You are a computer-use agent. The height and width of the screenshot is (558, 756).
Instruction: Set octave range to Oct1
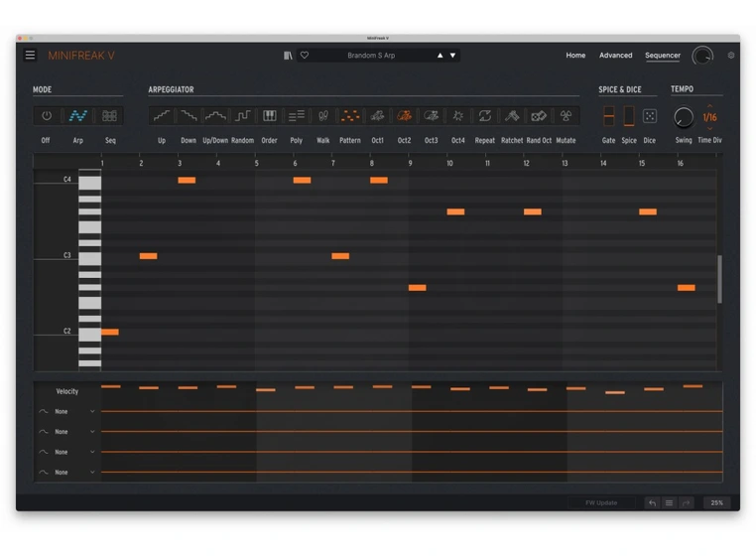[x=377, y=116]
